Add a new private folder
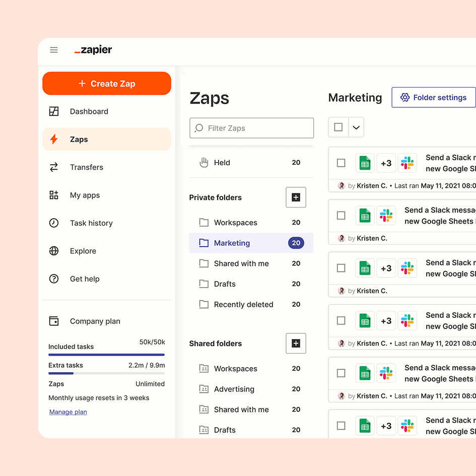Image resolution: width=476 pixels, height=476 pixels. 296,197
